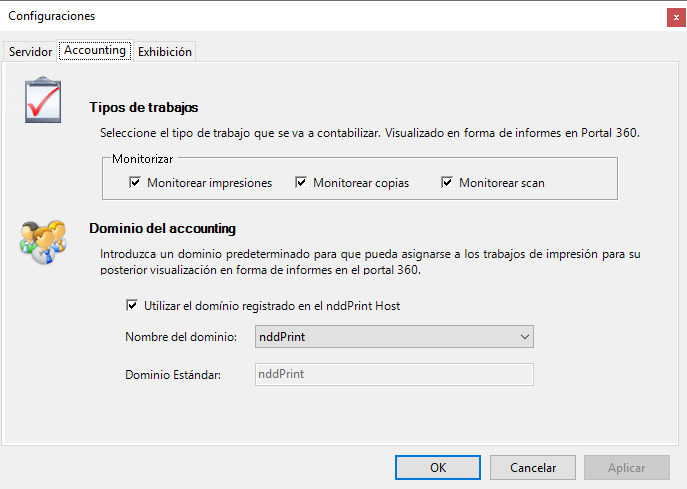
Task: Toggle Utilizar el dominio registrado checkbox
Action: click(x=133, y=306)
